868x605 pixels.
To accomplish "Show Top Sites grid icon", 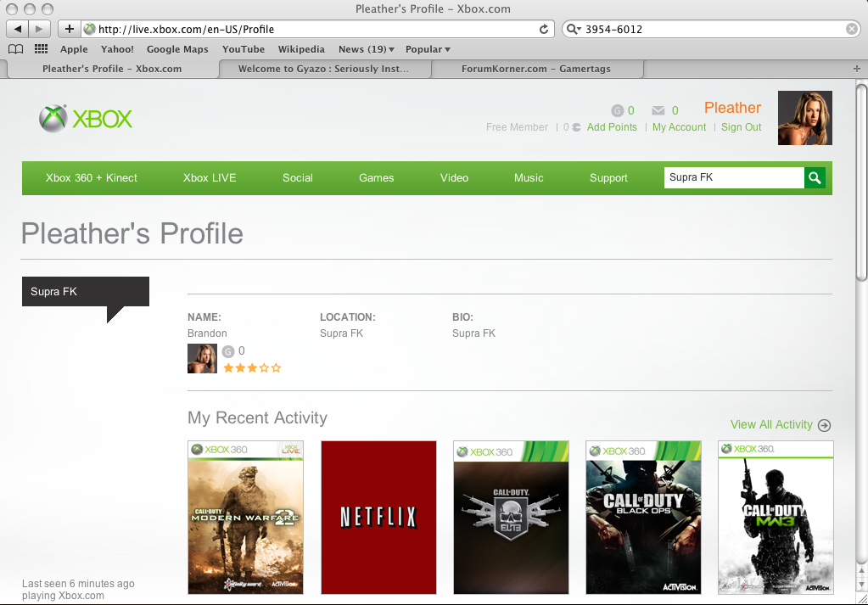I will pyautogui.click(x=41, y=49).
